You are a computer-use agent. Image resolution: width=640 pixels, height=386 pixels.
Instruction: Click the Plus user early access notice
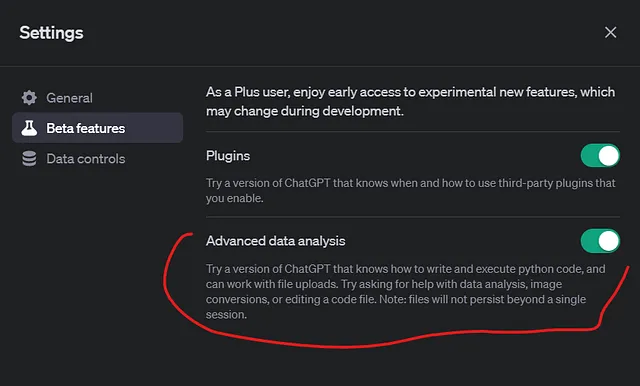coord(410,101)
